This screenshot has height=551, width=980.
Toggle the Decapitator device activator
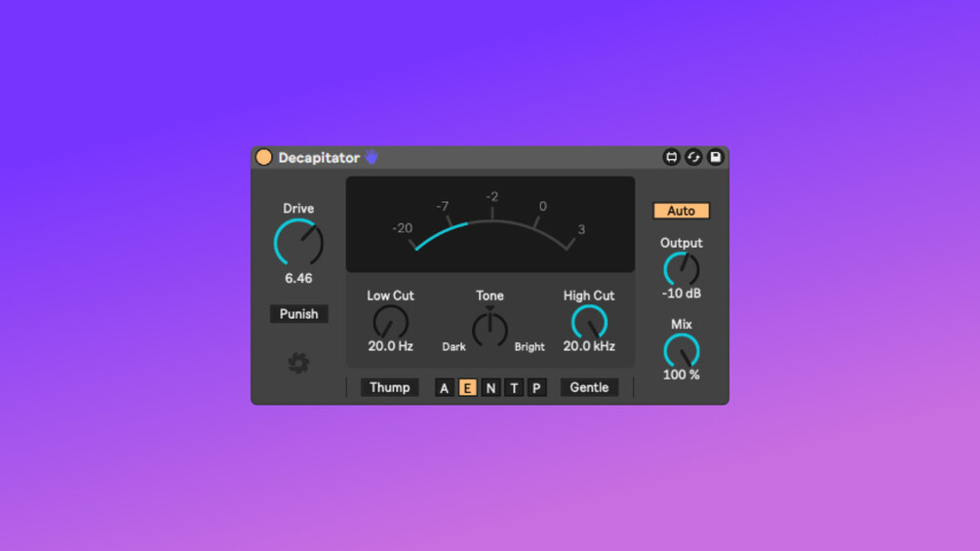(x=263, y=157)
